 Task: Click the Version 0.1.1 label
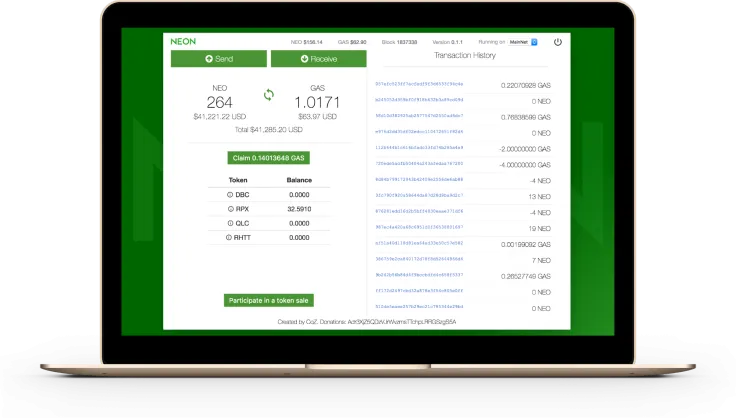447,42
